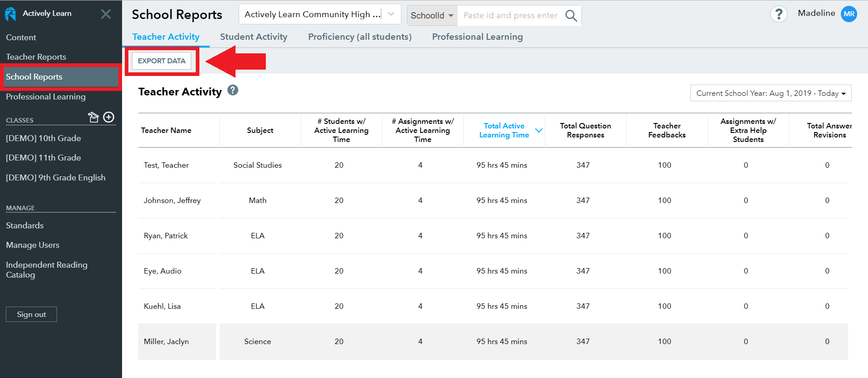Click the Actively Learn logo icon
The height and width of the screenshot is (378, 868).
tap(10, 14)
